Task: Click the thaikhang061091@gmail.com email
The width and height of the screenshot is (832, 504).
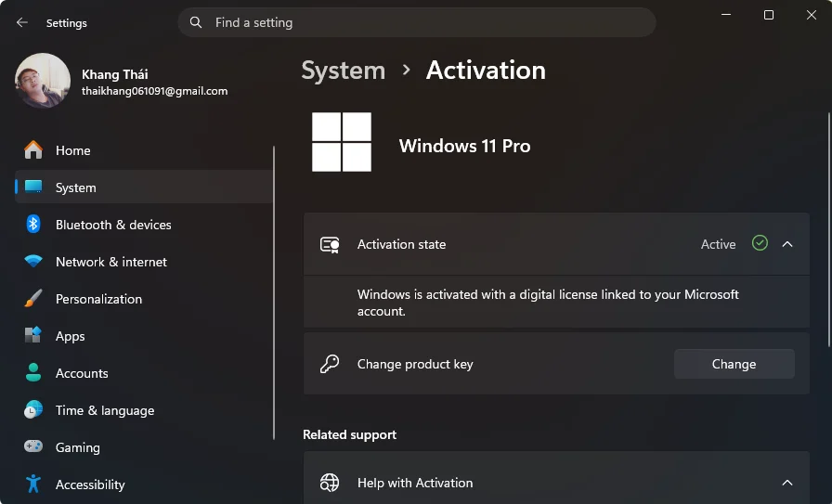Action: coord(154,91)
